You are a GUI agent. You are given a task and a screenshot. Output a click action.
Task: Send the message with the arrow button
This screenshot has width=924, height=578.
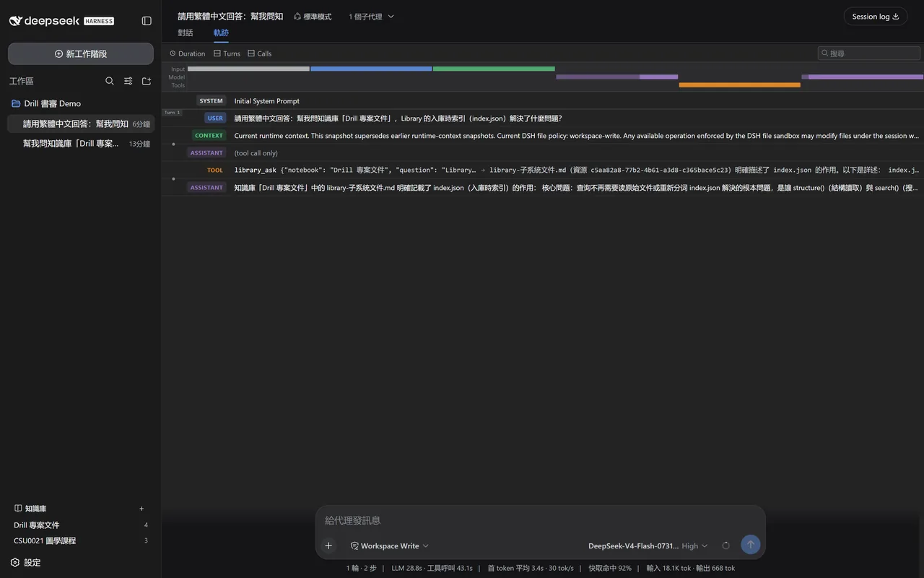pyautogui.click(x=751, y=545)
